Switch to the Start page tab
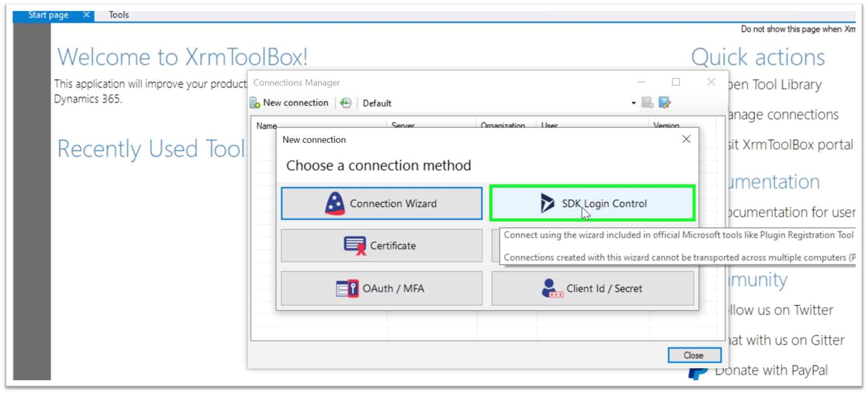 (x=48, y=15)
